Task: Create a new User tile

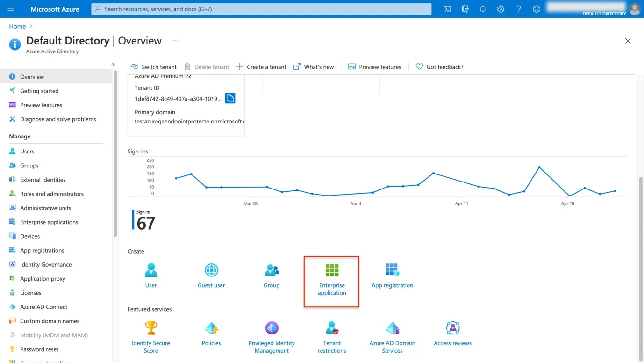Action: 151,276
